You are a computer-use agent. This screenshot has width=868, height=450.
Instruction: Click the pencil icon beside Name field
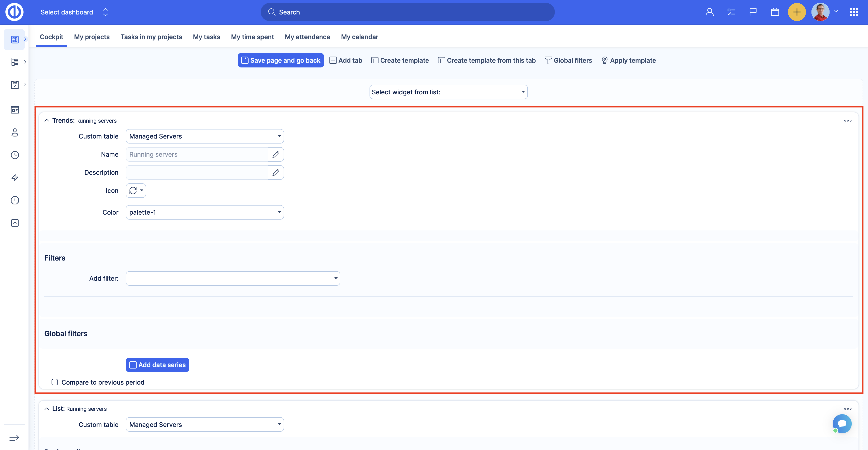click(276, 154)
